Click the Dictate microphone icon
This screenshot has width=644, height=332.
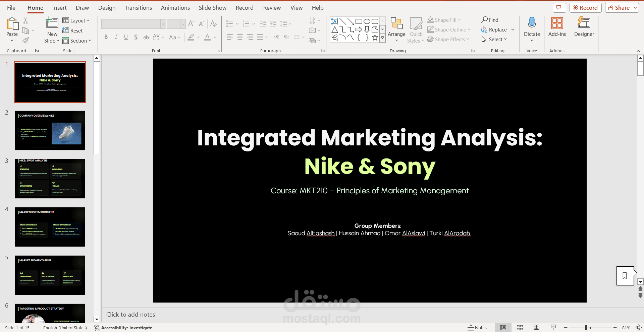tap(532, 23)
